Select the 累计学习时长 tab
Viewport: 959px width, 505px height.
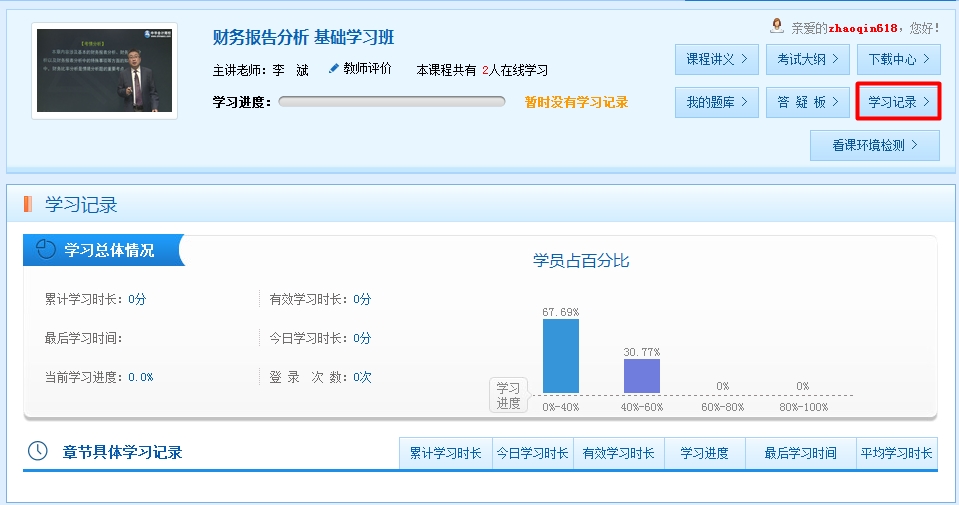pyautogui.click(x=446, y=453)
